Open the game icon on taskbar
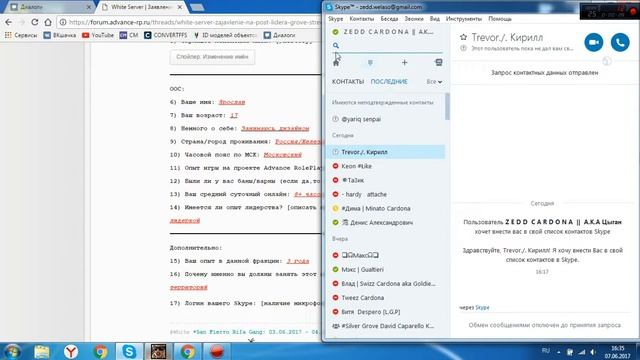This screenshot has width=640, height=360. tap(158, 351)
